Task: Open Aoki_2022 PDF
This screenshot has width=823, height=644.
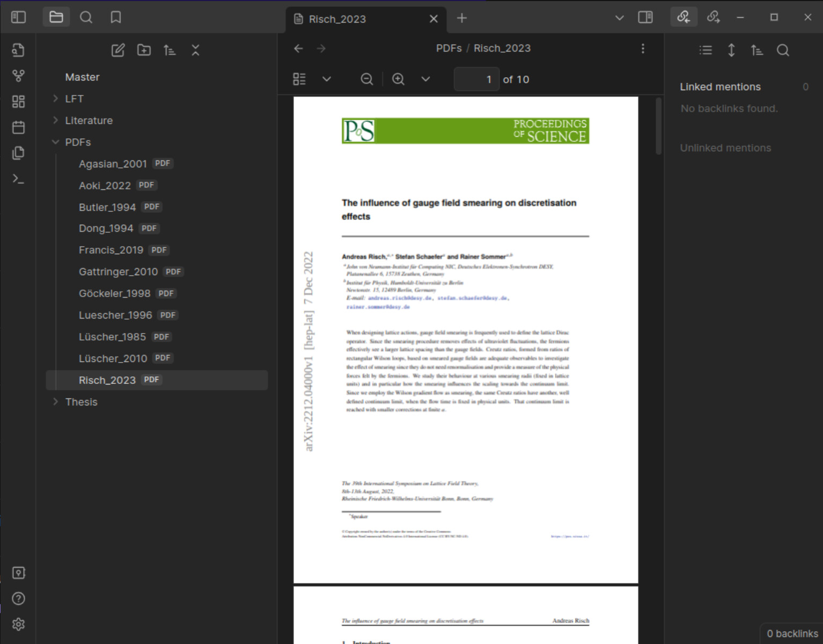Action: pos(157,185)
